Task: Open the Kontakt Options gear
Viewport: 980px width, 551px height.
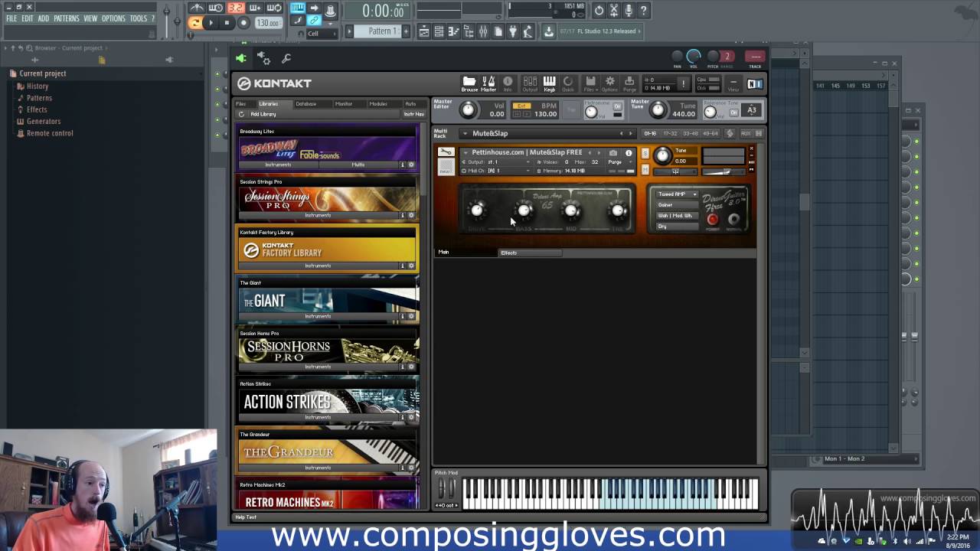Action: 610,83
